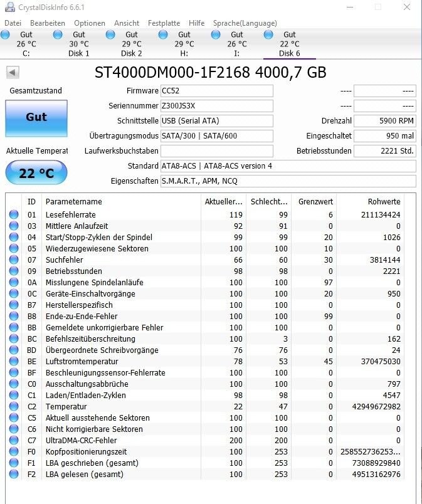Image resolution: width=422 pixels, height=504 pixels.
Task: Click status icon for Geräte-Einschaltvorgänge
Action: coord(14,293)
